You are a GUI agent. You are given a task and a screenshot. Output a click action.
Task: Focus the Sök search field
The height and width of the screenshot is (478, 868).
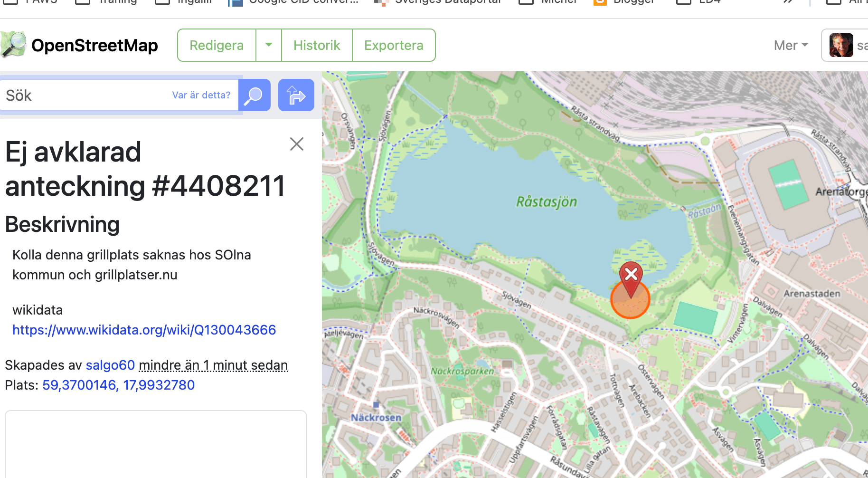coord(85,96)
